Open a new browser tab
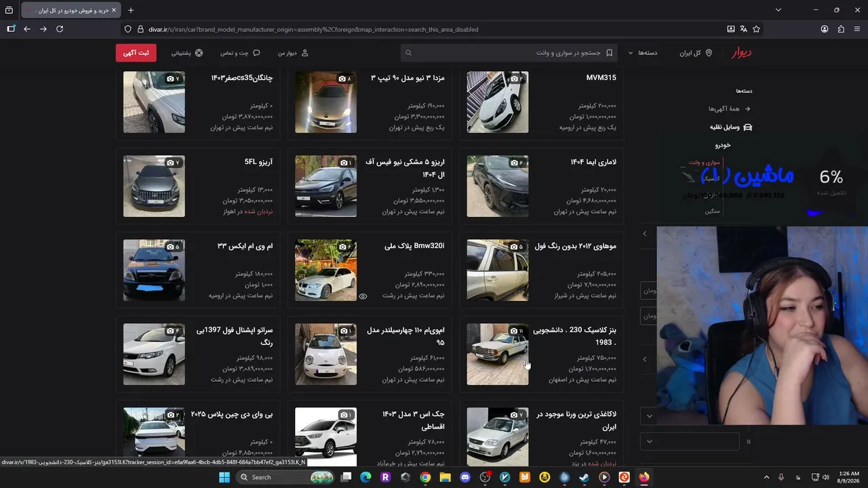Viewport: 868px width, 488px height. pos(131,10)
